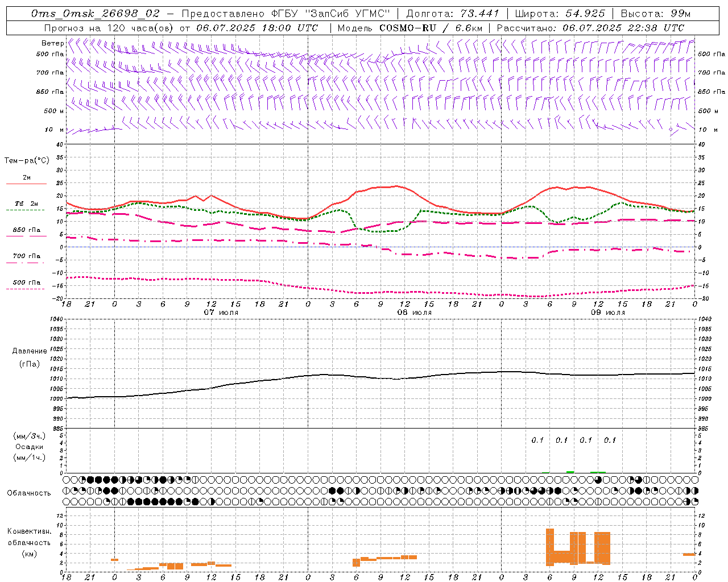Select the text Предоставлено ФГБУ "ЗапСиб УГМС"

tap(286, 14)
